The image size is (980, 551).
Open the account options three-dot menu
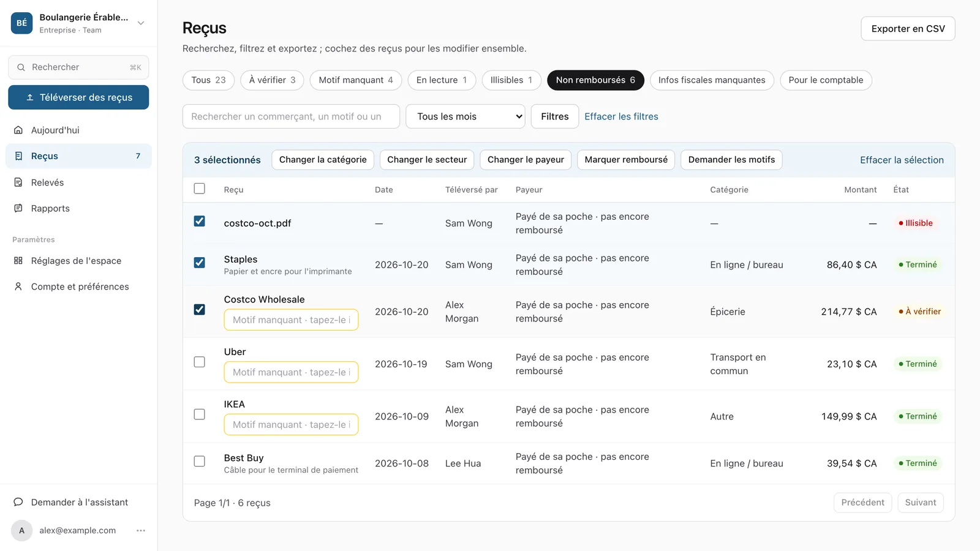(141, 531)
